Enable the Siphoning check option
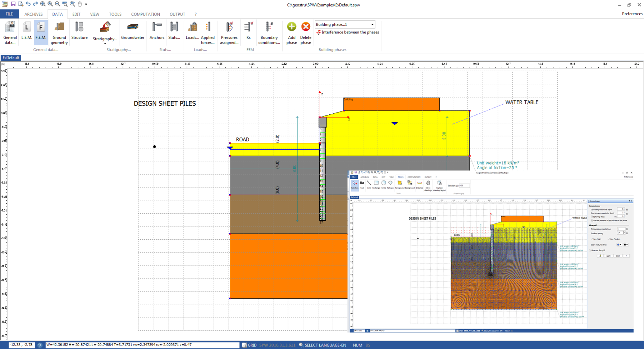The image size is (644, 349). coord(592,217)
